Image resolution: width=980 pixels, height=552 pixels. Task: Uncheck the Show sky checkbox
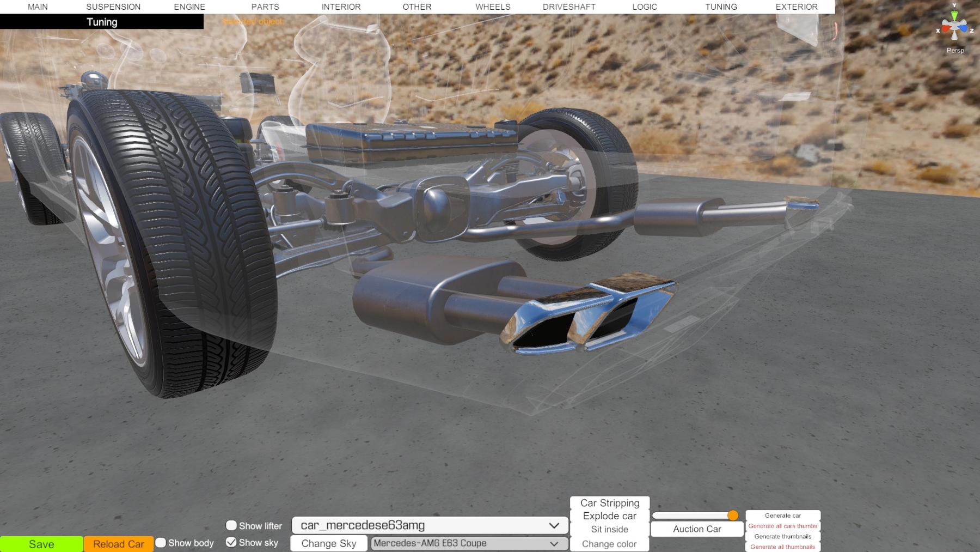pyautogui.click(x=231, y=542)
